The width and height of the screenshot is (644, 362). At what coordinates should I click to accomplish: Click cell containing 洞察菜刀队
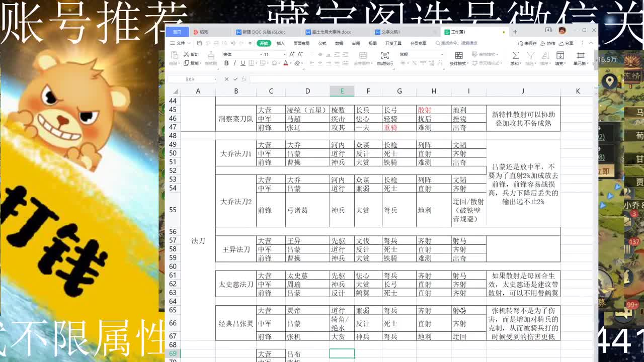point(236,119)
